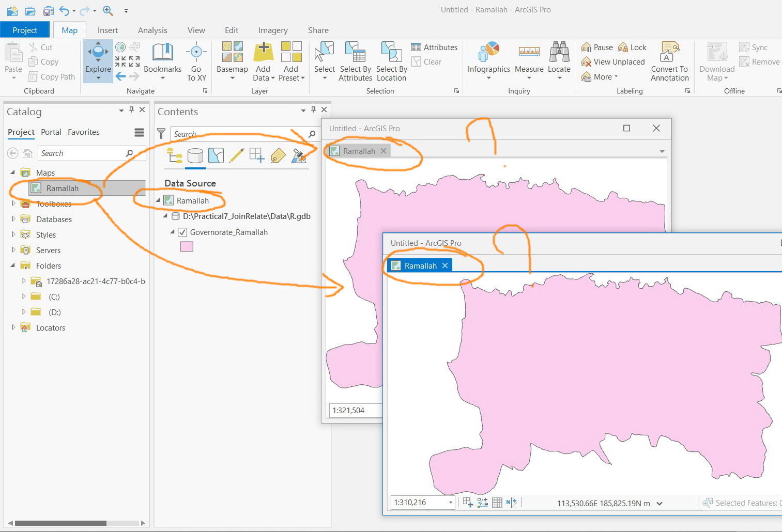Toggle Lock labels
Image resolution: width=782 pixels, height=532 pixels.
(x=632, y=48)
